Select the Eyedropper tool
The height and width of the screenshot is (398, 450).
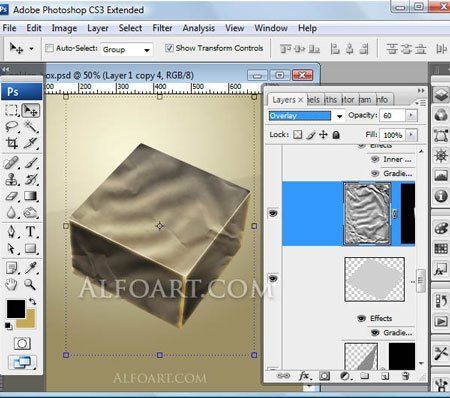pos(30,268)
